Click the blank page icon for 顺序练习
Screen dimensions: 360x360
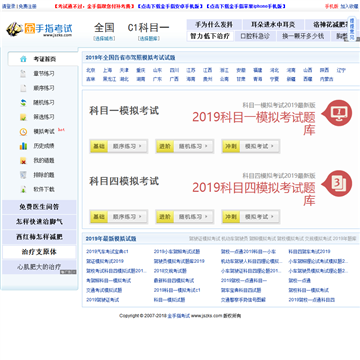23,88
